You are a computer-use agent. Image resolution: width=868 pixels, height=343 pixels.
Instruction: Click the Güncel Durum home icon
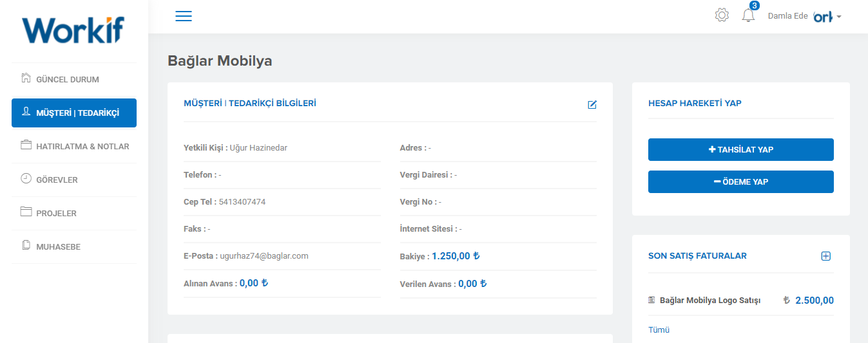(26, 79)
